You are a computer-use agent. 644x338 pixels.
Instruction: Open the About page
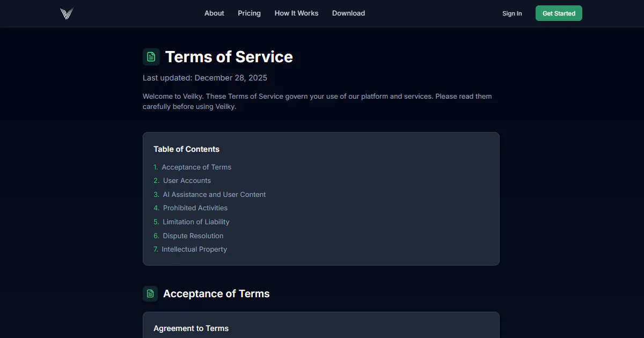point(214,13)
